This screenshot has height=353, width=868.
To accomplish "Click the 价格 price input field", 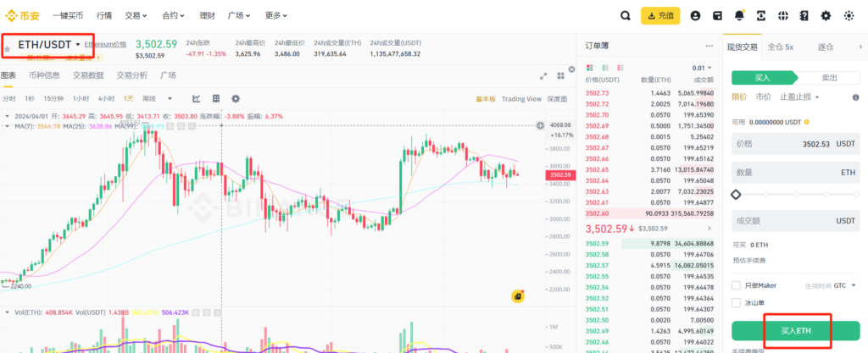I will [x=795, y=144].
